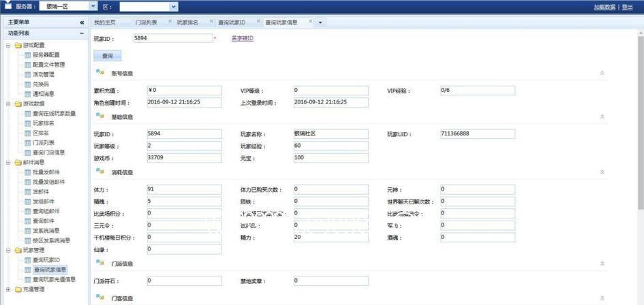Click the 服务器配置 item icon in sidebar
Image resolution: width=644 pixels, height=305 pixels.
28,55
